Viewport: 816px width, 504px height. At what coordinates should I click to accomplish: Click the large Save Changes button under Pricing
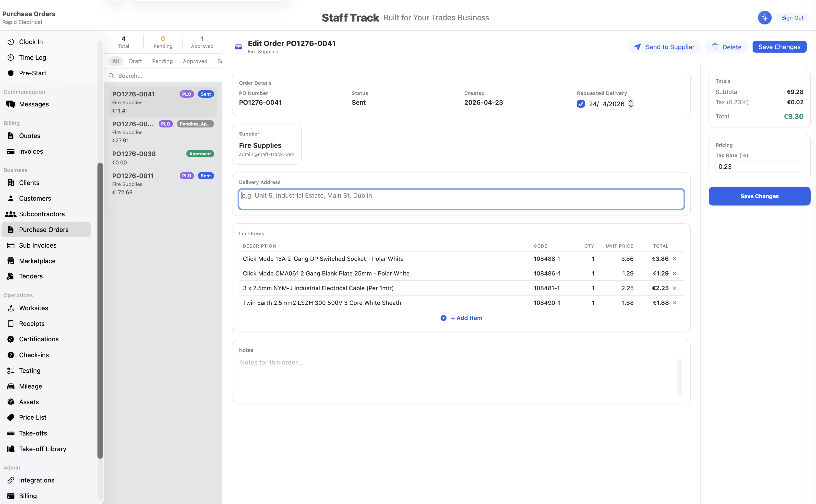click(x=759, y=196)
